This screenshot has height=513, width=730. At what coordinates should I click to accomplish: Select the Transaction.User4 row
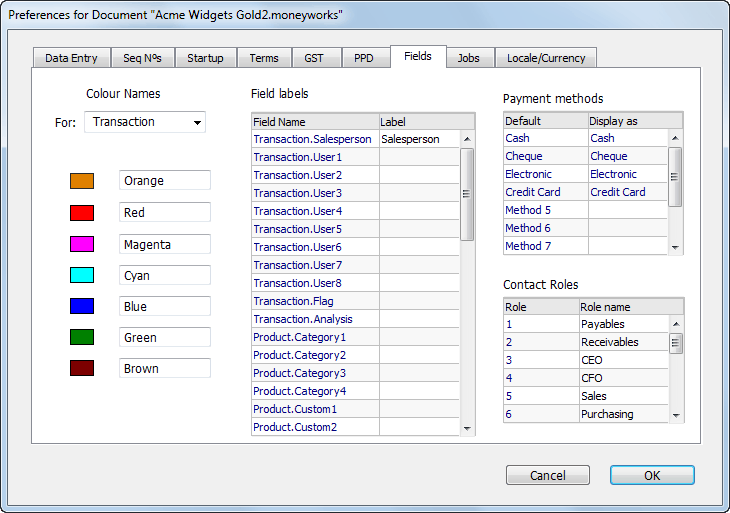356,211
